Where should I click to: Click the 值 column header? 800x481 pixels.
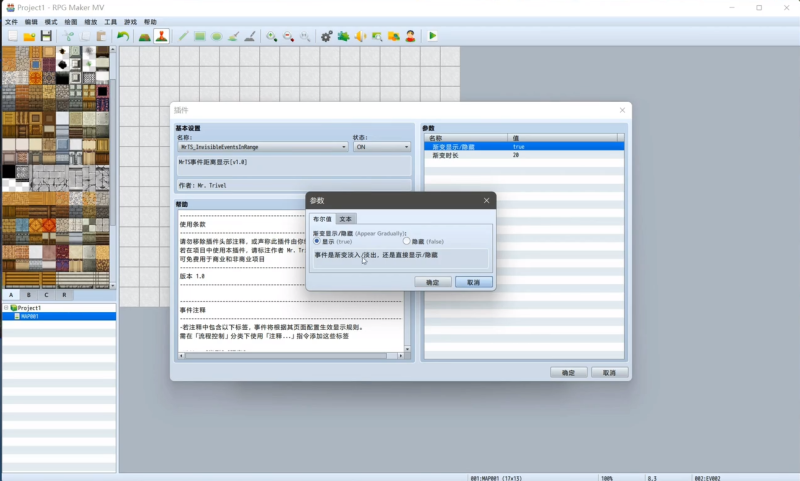pos(562,138)
